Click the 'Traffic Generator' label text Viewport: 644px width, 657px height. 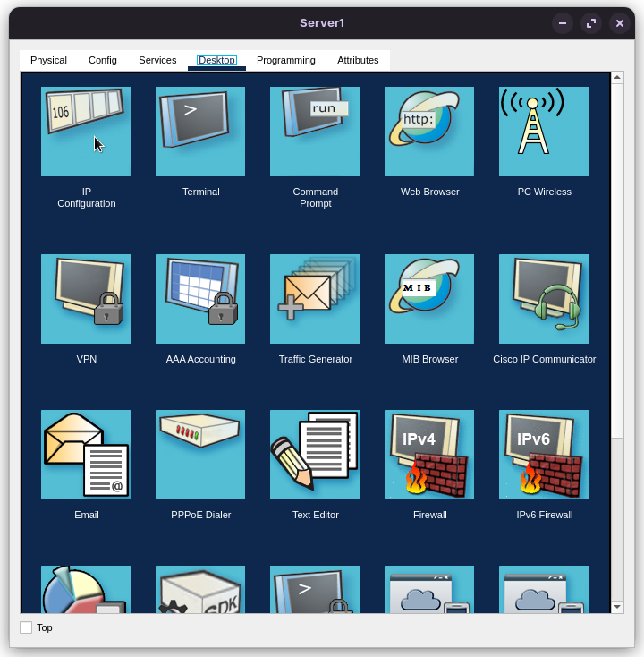(x=316, y=359)
